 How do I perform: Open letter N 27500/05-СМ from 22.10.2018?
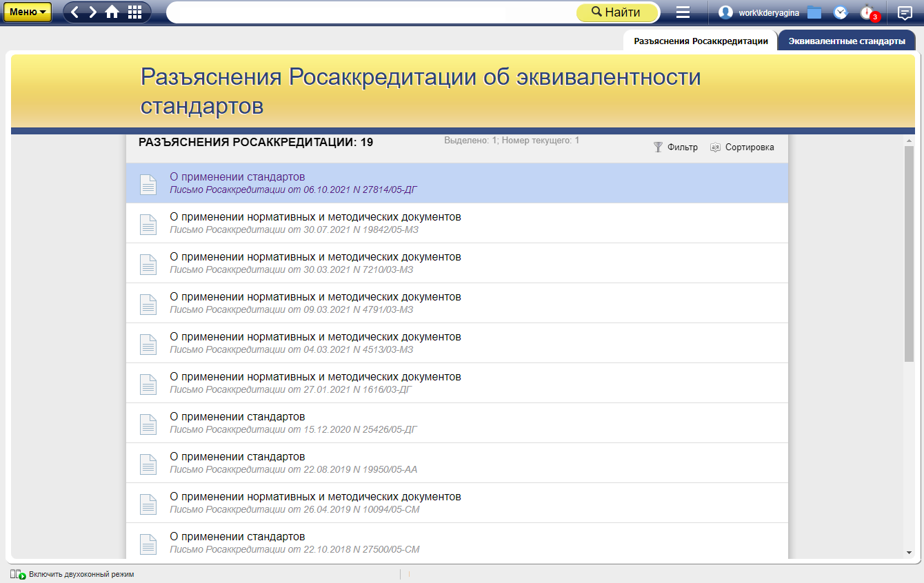[456, 541]
